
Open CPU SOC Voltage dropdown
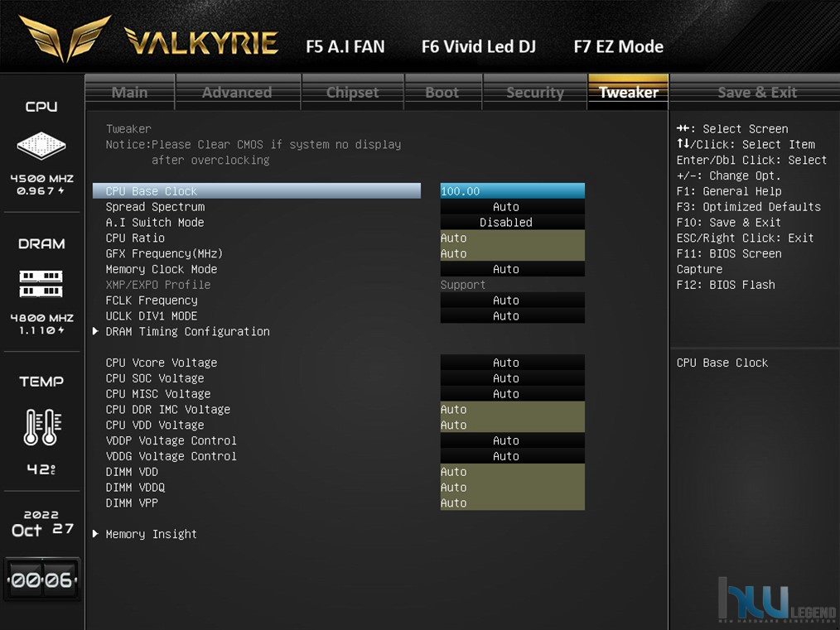512,378
